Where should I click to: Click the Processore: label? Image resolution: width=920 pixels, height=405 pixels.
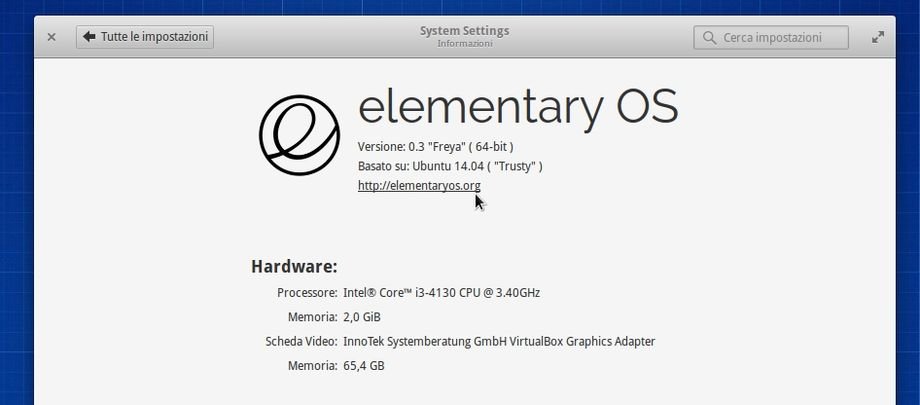coord(307,292)
